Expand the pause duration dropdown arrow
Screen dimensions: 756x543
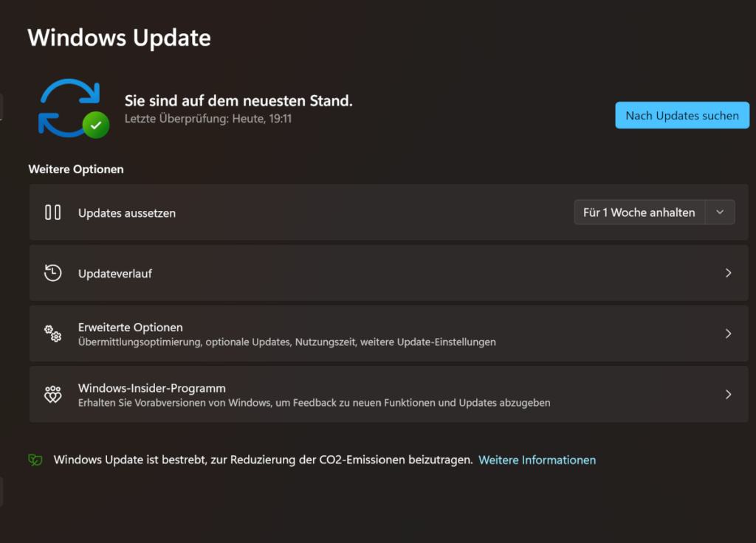click(x=720, y=212)
